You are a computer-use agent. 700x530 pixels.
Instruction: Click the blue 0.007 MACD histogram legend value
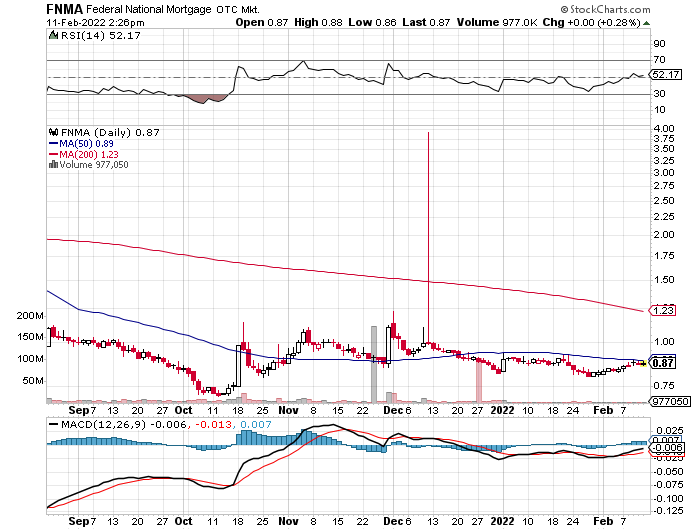(x=256, y=425)
